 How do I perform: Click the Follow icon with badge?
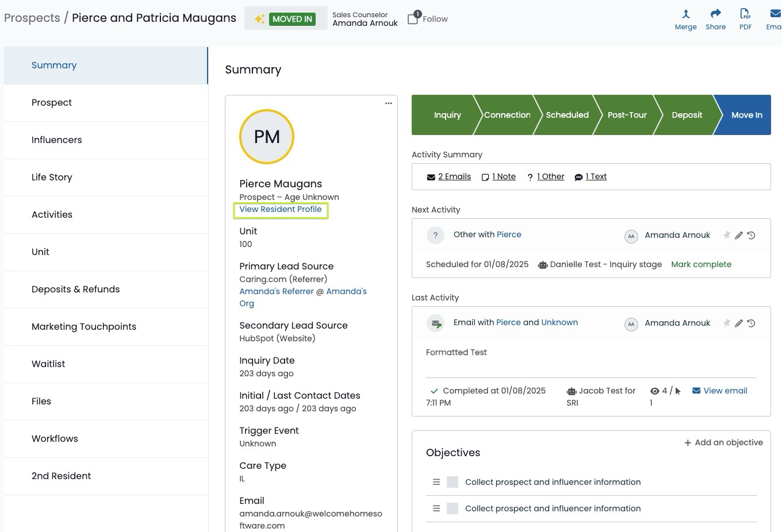pos(414,18)
